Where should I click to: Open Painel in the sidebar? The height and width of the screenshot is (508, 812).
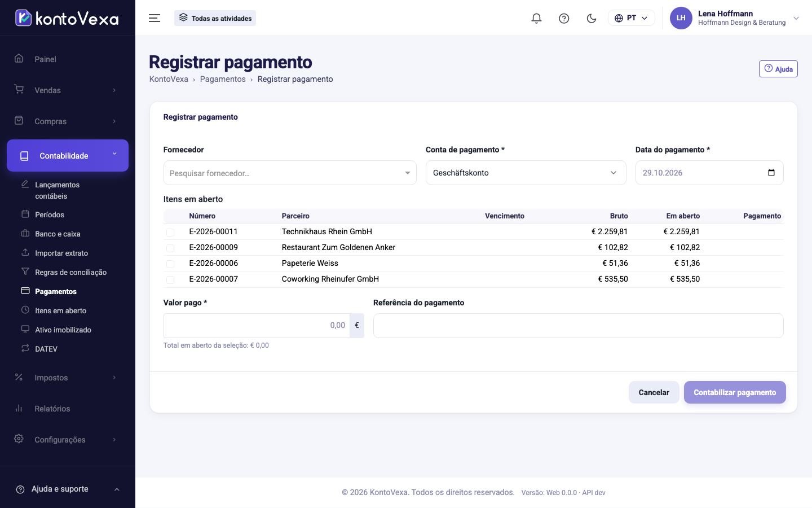pyautogui.click(x=45, y=59)
